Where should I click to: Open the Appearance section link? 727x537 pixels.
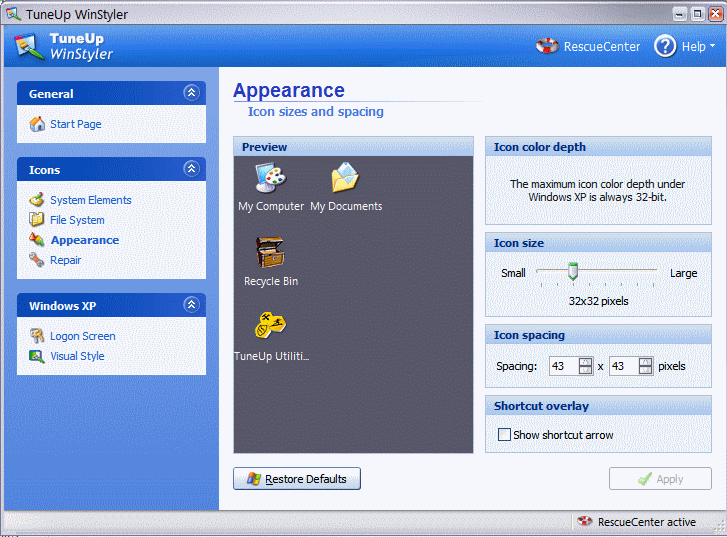[x=85, y=240]
